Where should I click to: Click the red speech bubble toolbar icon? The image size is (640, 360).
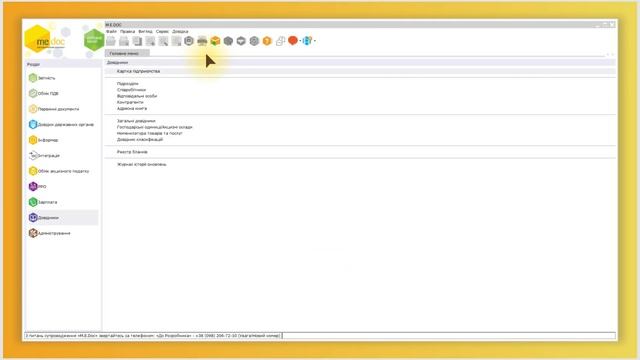coord(293,40)
